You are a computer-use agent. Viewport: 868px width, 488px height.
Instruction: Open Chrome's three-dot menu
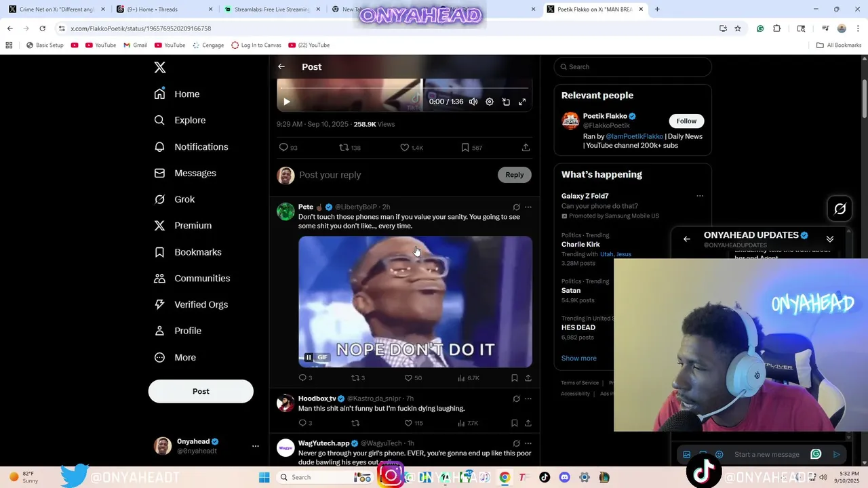(859, 28)
